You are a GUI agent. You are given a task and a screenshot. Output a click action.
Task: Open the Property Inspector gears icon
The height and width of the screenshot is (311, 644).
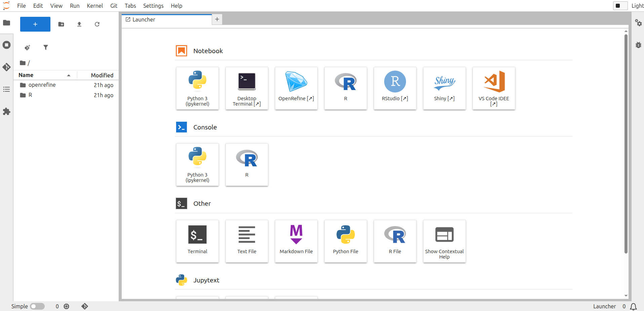pos(638,23)
